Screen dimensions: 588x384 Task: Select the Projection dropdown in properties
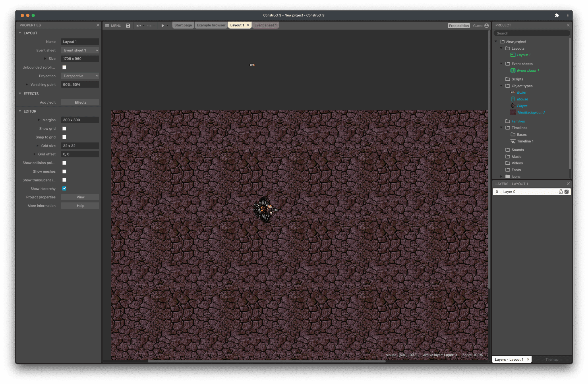(80, 76)
